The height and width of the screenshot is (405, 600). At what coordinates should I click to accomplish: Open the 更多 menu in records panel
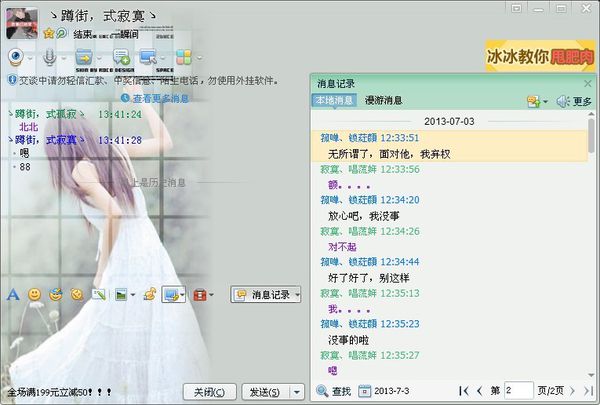tap(582, 101)
